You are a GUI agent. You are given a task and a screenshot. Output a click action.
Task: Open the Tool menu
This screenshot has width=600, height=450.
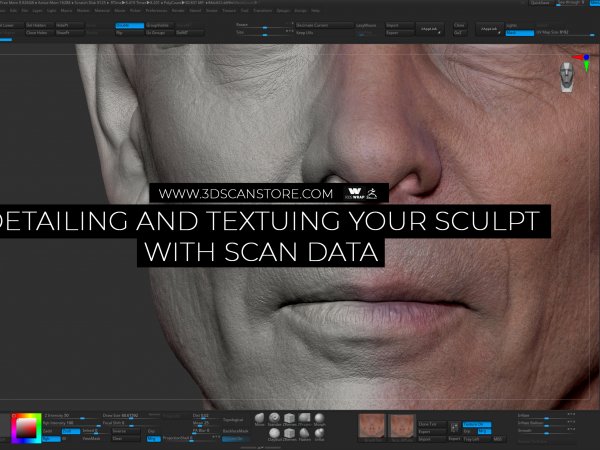[245, 11]
